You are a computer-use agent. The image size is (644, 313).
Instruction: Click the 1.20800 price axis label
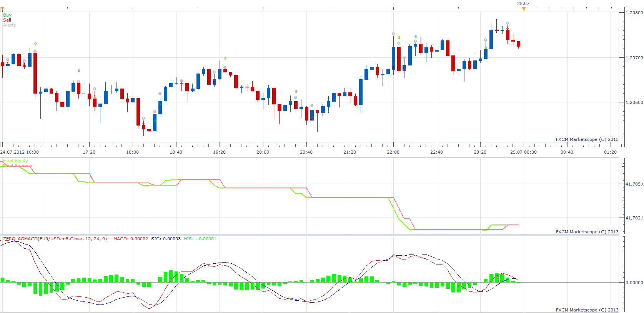click(634, 13)
